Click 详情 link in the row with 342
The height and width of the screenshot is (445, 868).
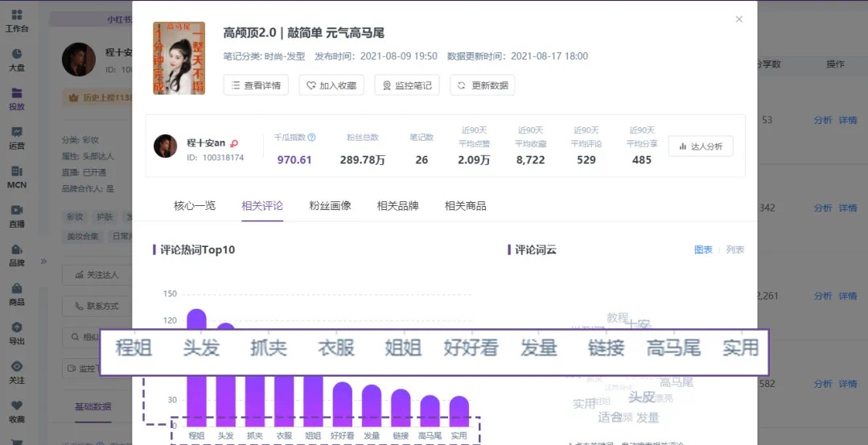848,208
